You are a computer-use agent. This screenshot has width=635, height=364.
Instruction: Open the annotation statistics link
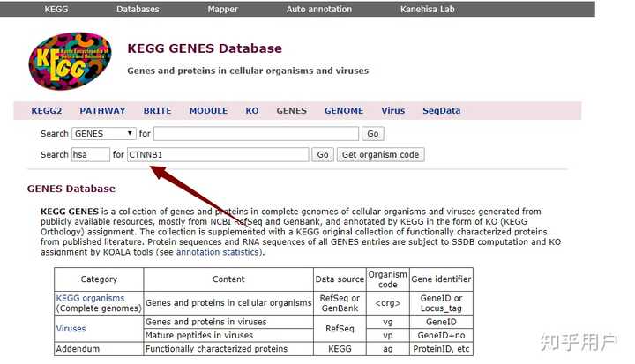[x=218, y=252]
